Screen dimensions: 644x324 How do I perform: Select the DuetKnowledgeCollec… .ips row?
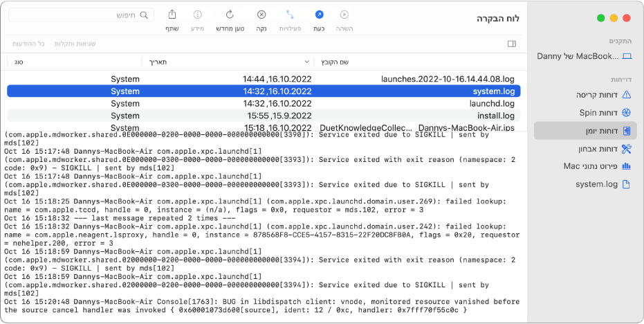(x=264, y=127)
